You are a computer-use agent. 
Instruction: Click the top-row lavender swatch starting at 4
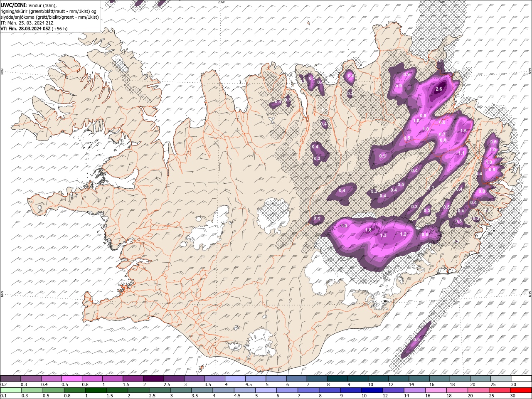[235, 378]
